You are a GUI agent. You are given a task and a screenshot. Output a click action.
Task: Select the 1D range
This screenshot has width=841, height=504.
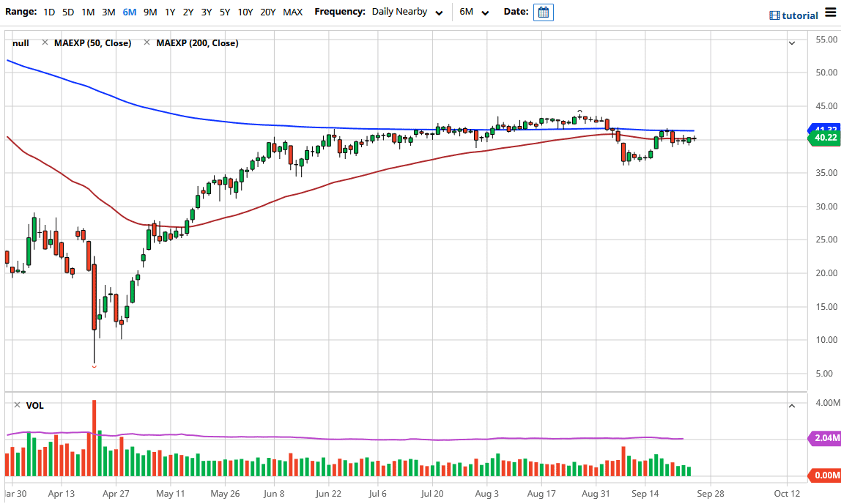click(x=49, y=12)
